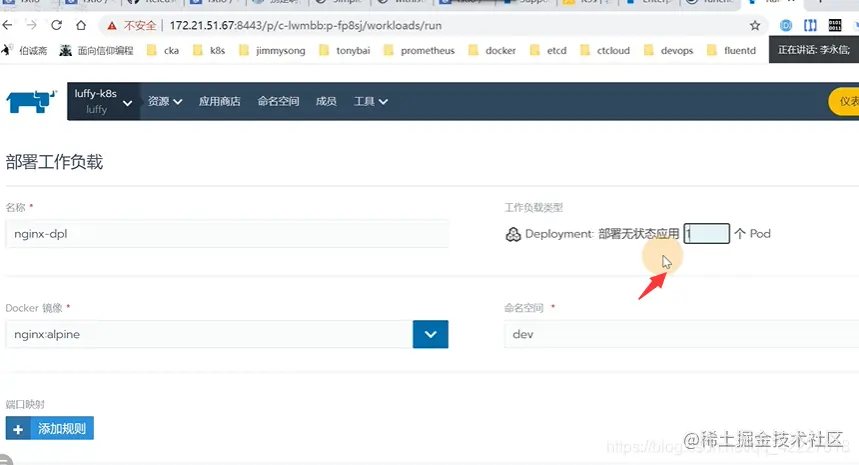The image size is (859, 465).
Task: Click the Deployment: 部署无状态应用 label
Action: coord(602,234)
